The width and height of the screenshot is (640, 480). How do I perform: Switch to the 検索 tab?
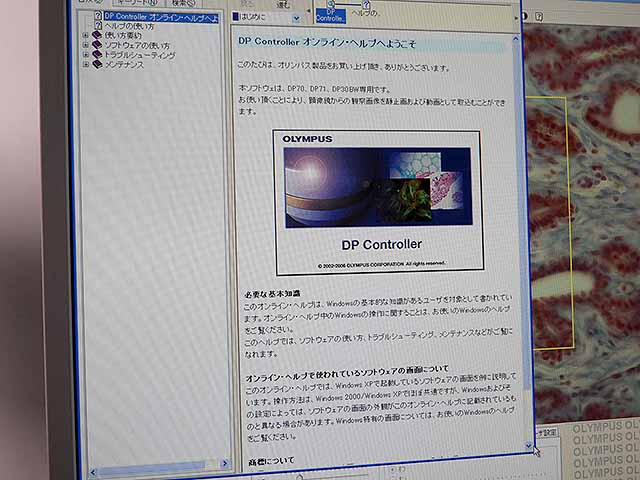click(x=183, y=3)
